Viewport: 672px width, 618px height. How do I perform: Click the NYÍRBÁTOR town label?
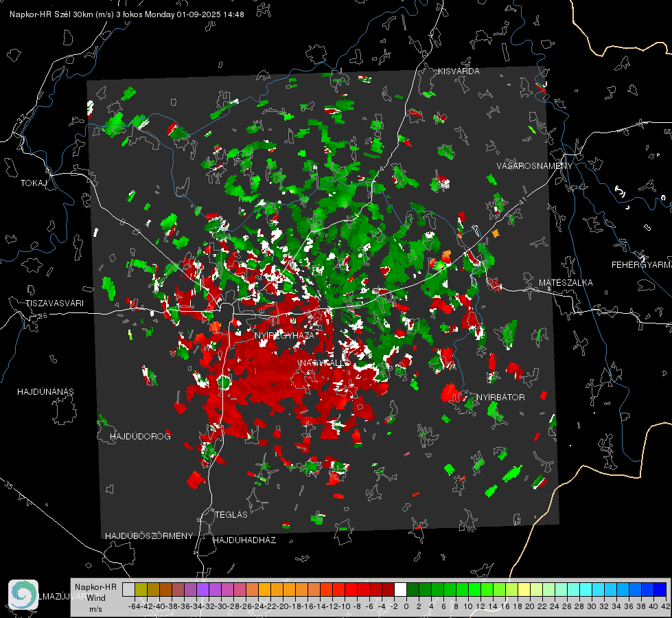click(500, 398)
